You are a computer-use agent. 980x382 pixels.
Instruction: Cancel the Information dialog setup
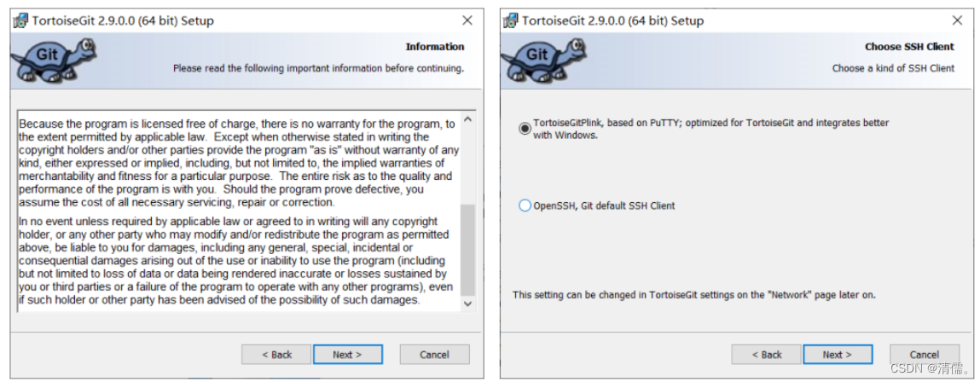[x=434, y=355]
